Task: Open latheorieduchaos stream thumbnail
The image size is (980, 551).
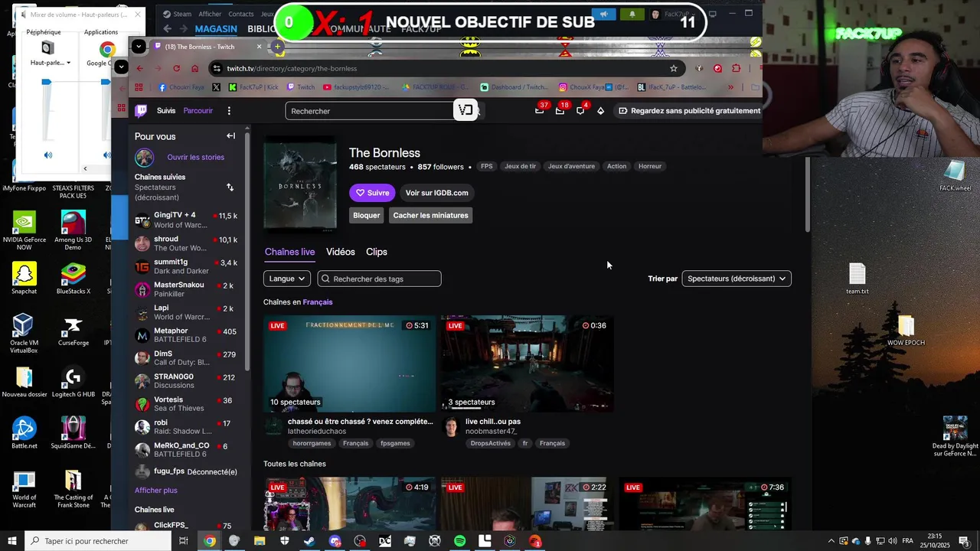Action: [x=349, y=364]
